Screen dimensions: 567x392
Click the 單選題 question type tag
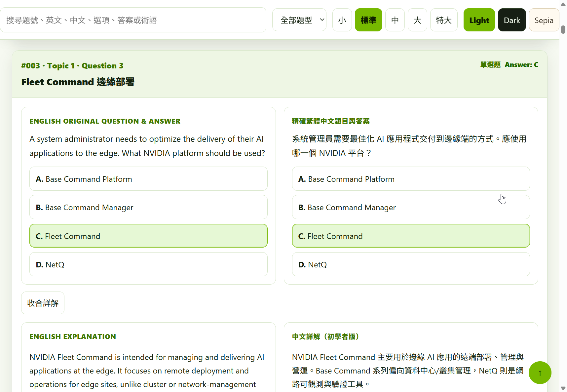click(490, 65)
